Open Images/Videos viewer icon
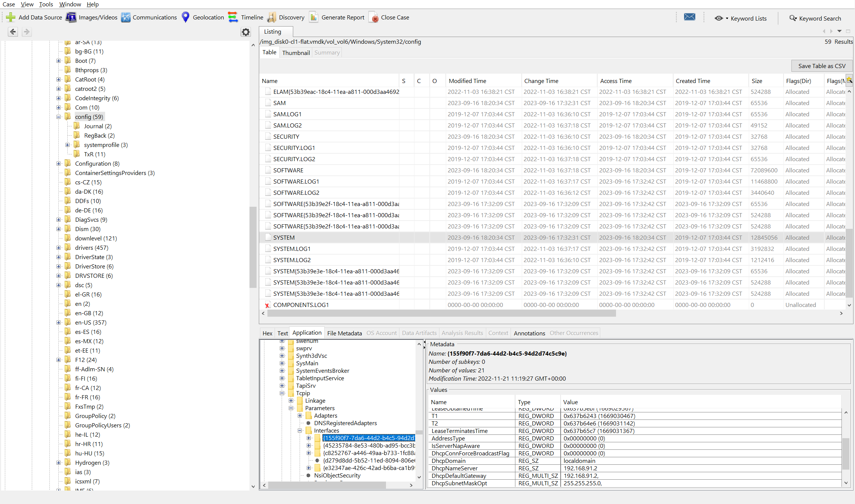This screenshot has width=855, height=504. coord(71,17)
